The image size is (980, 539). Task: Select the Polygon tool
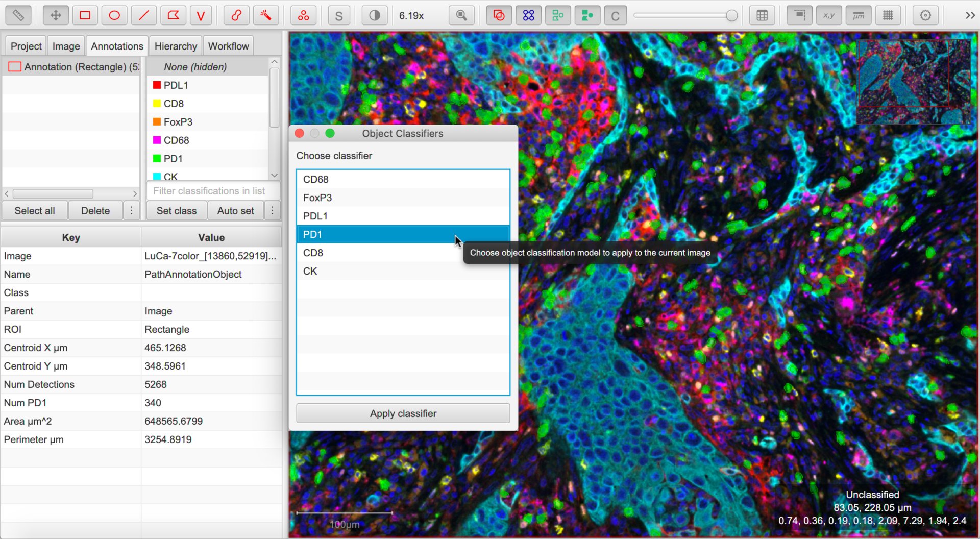click(x=173, y=15)
